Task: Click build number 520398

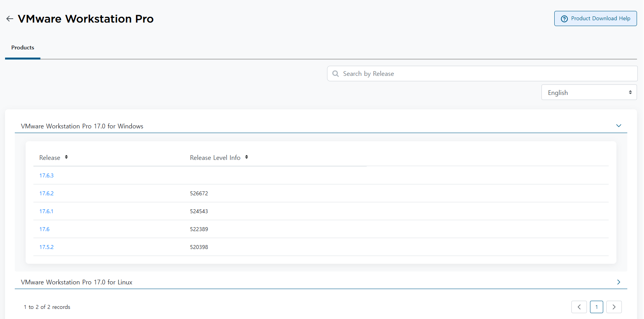Action: click(199, 247)
